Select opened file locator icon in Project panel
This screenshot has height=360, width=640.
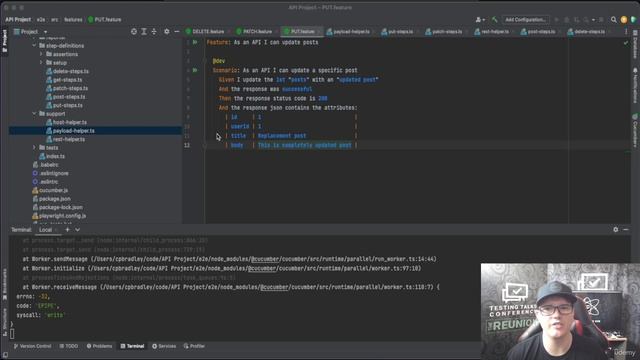(x=133, y=31)
